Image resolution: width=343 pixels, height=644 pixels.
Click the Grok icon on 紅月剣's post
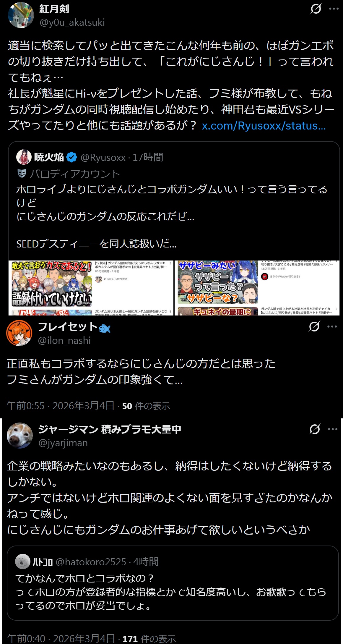316,9
